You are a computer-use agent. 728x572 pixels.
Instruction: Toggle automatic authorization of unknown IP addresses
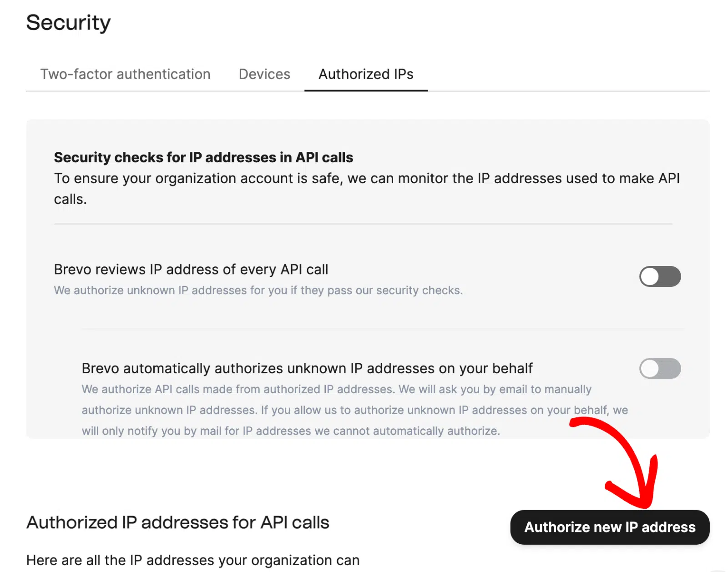[x=660, y=368]
